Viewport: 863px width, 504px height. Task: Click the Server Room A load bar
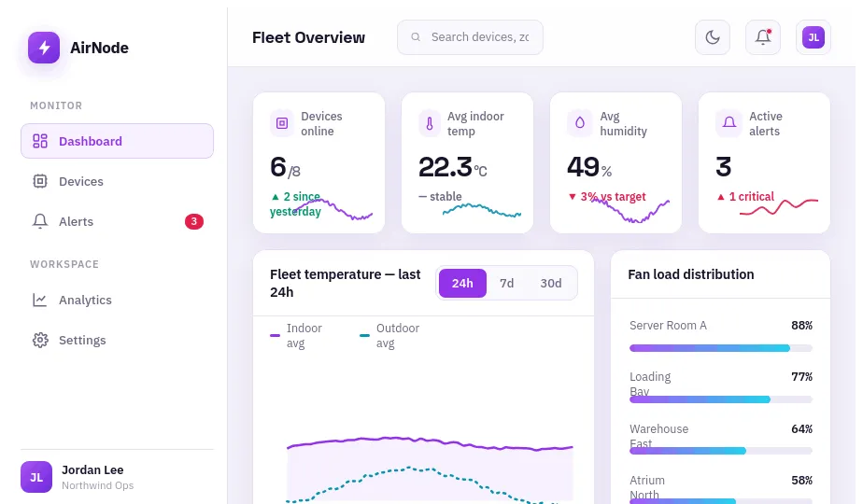coord(720,348)
